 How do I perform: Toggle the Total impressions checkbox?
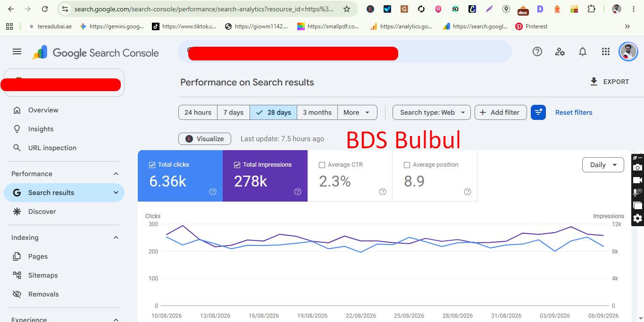pos(237,165)
